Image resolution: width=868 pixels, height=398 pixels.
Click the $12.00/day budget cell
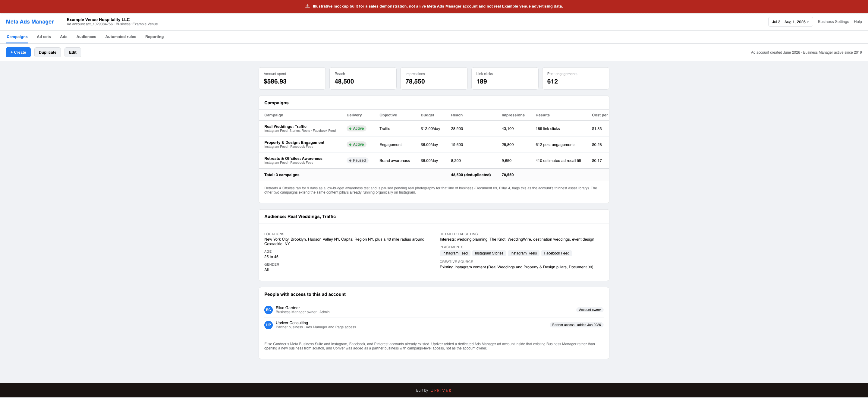click(x=430, y=129)
